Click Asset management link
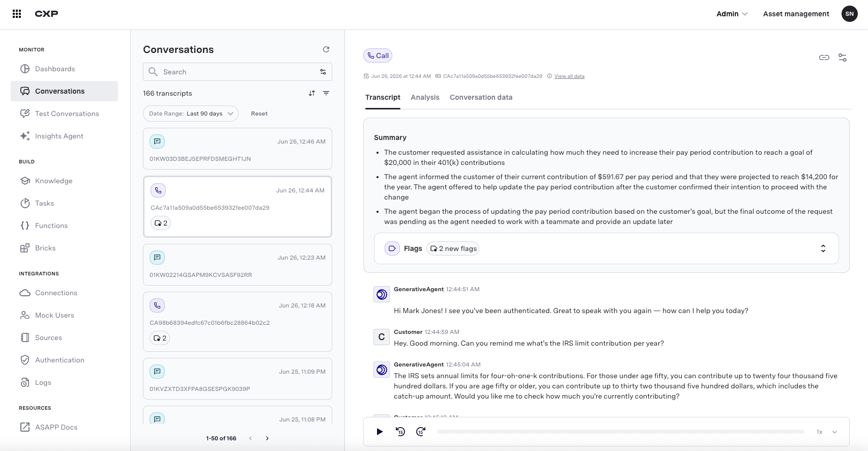The image size is (868, 451). tap(796, 14)
